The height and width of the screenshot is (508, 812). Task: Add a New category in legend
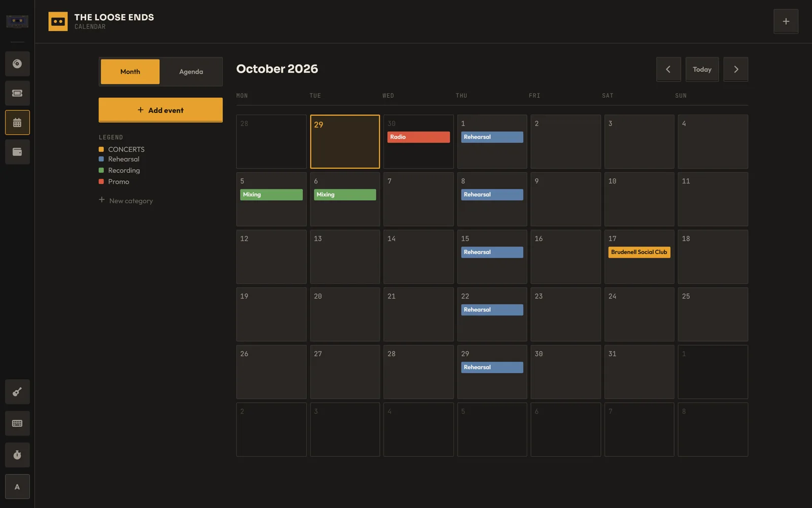pyautogui.click(x=126, y=201)
